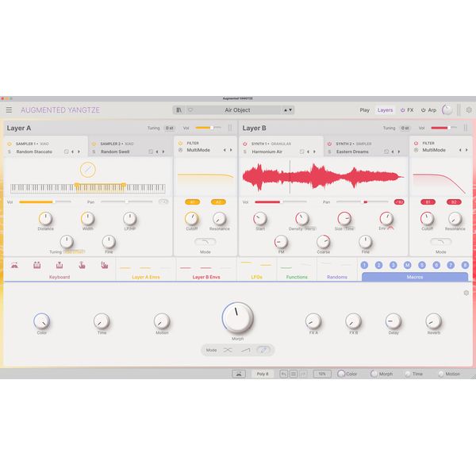Toggle Sampler 1 power button
The image size is (476, 476).
pos(9,144)
